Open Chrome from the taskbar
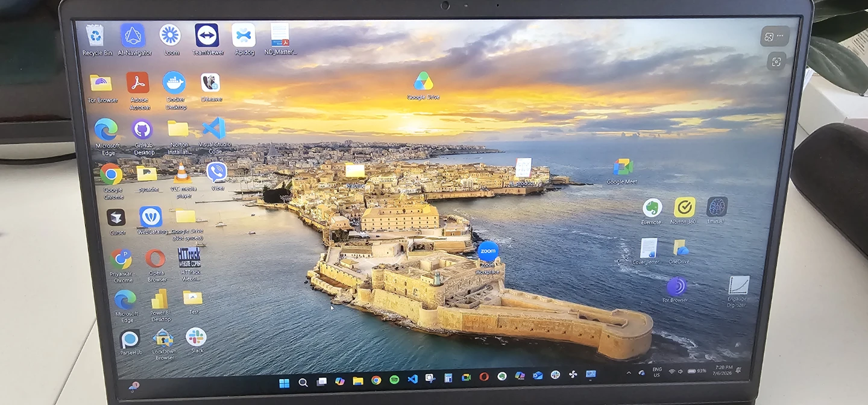Image resolution: width=868 pixels, height=405 pixels. coord(376,380)
